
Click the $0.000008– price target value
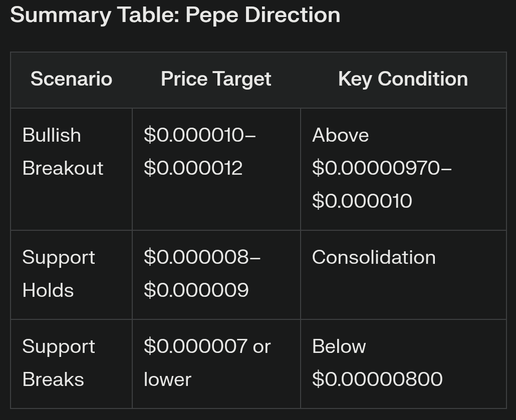coord(201,257)
